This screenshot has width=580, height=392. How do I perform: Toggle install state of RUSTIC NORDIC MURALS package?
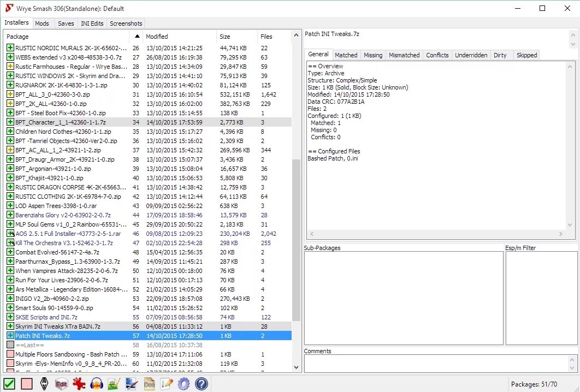pyautogui.click(x=10, y=47)
